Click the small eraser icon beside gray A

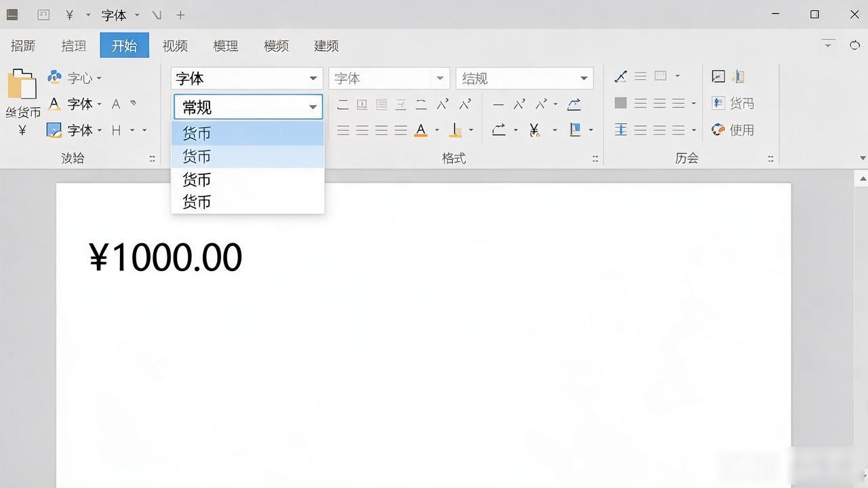pyautogui.click(x=133, y=104)
